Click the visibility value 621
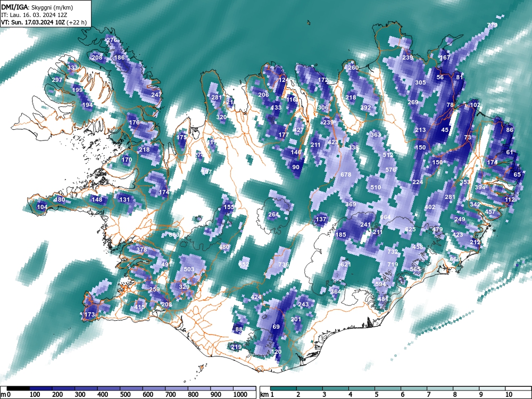Screen dimensions: 532x399 tap(345, 264)
